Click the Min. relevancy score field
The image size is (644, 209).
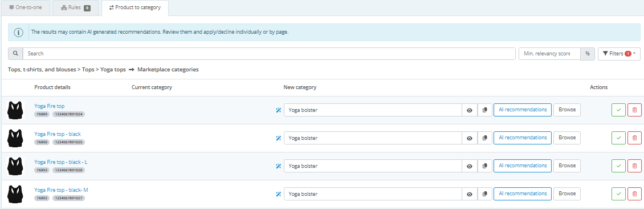click(x=549, y=54)
